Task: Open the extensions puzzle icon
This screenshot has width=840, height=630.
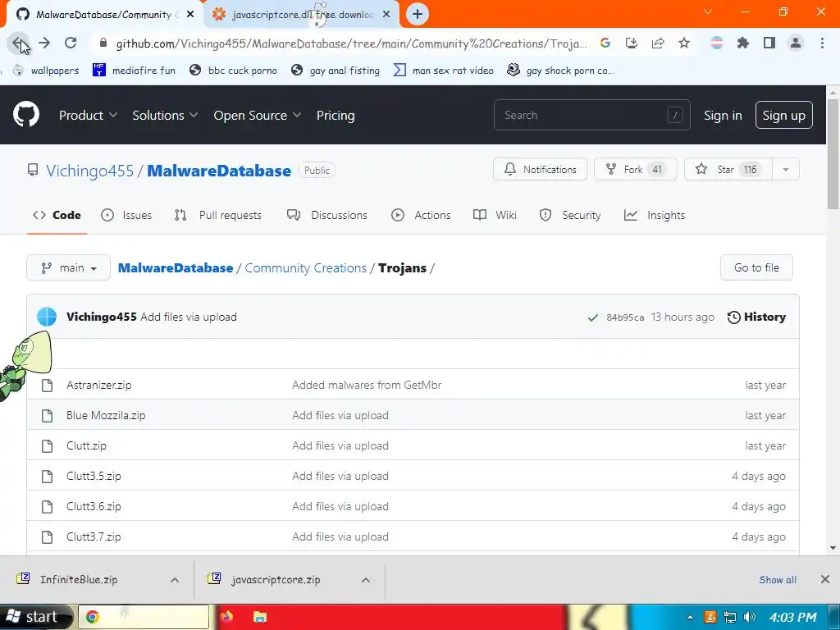Action: [743, 43]
